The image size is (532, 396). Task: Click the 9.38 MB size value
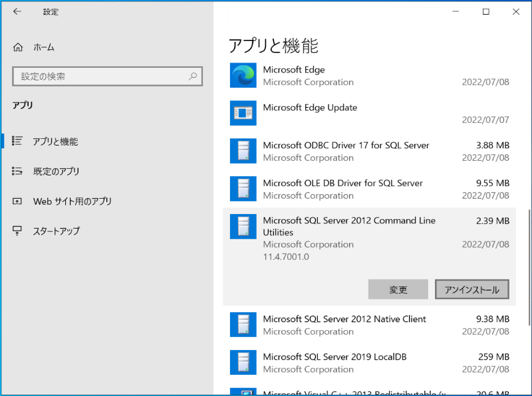493,319
